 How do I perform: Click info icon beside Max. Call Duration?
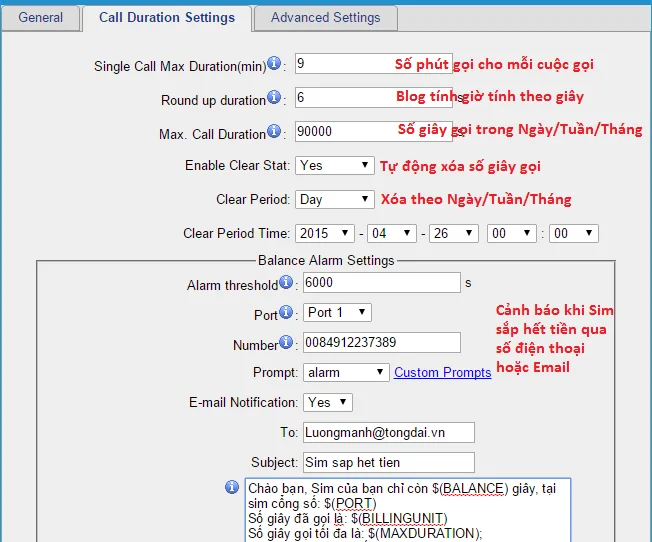[x=274, y=133]
